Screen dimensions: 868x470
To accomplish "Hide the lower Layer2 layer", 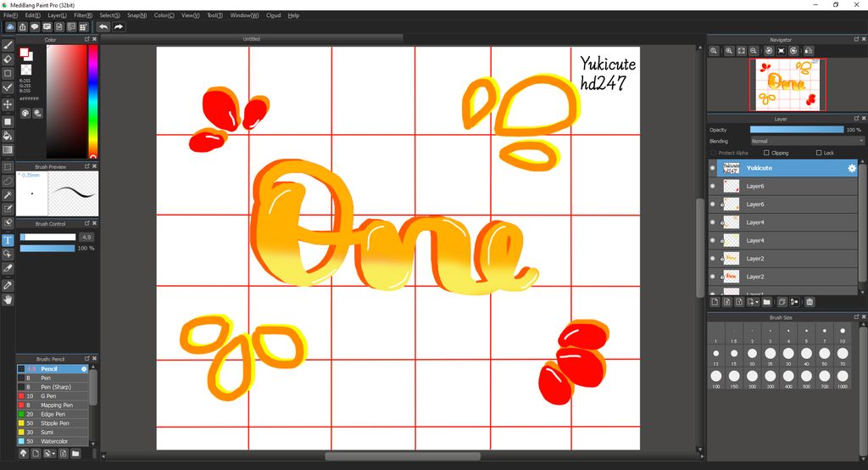I will point(712,277).
